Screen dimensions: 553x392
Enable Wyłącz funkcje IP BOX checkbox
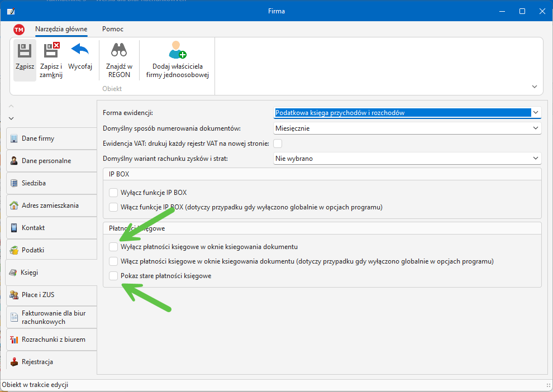click(113, 193)
